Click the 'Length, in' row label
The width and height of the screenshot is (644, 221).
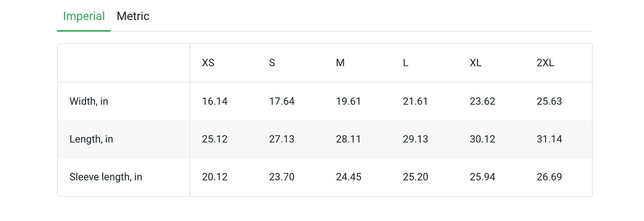click(x=91, y=139)
